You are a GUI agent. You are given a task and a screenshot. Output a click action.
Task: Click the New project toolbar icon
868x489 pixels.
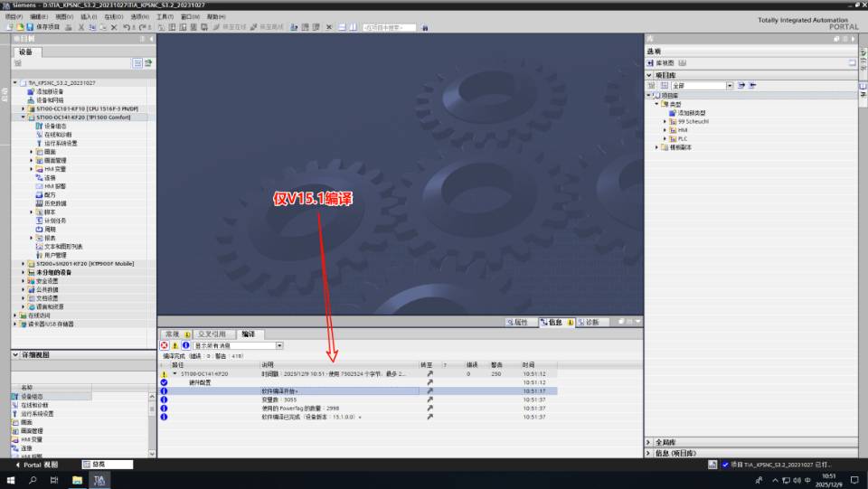point(9,27)
